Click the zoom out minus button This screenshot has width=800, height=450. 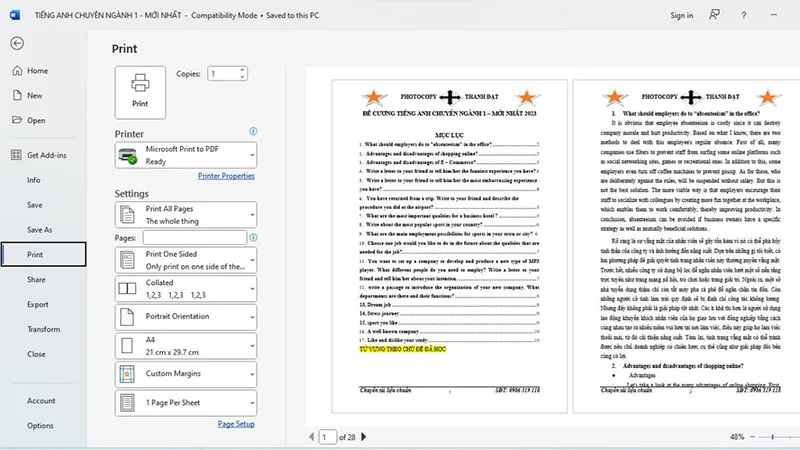tap(753, 437)
